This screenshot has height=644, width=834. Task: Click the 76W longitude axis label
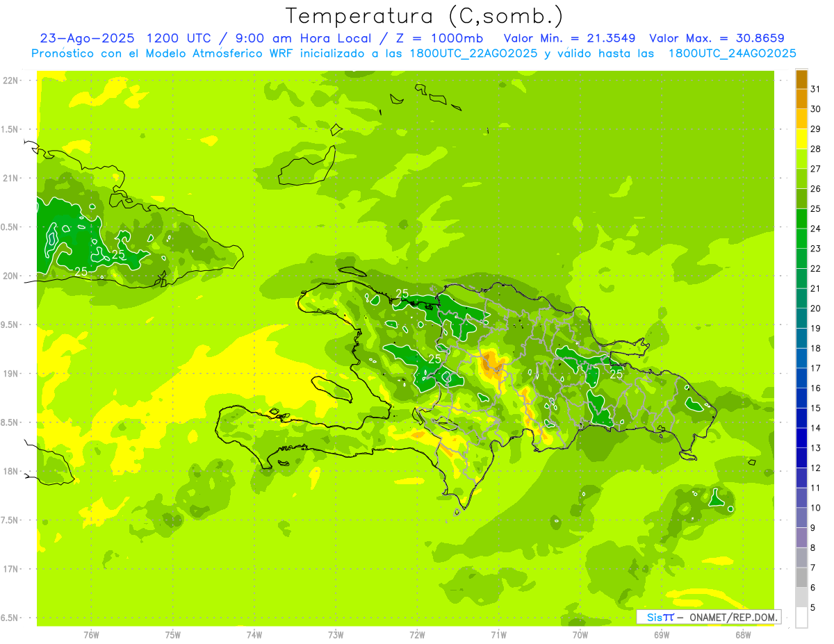(91, 635)
